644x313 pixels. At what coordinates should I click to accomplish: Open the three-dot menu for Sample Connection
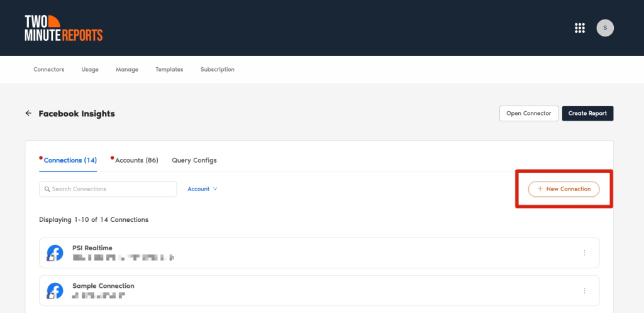coord(584,290)
